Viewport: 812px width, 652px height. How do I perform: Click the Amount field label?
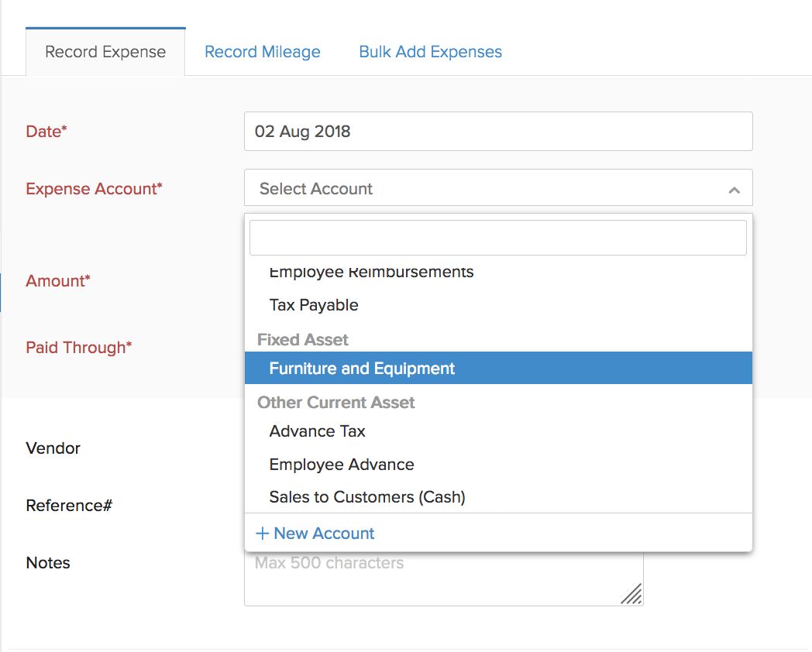pyautogui.click(x=58, y=281)
